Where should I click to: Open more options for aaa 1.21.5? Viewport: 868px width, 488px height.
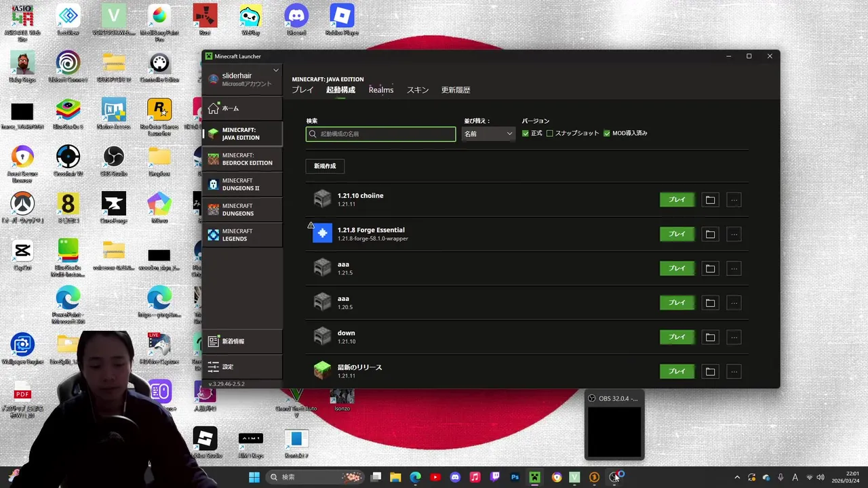[x=734, y=268]
